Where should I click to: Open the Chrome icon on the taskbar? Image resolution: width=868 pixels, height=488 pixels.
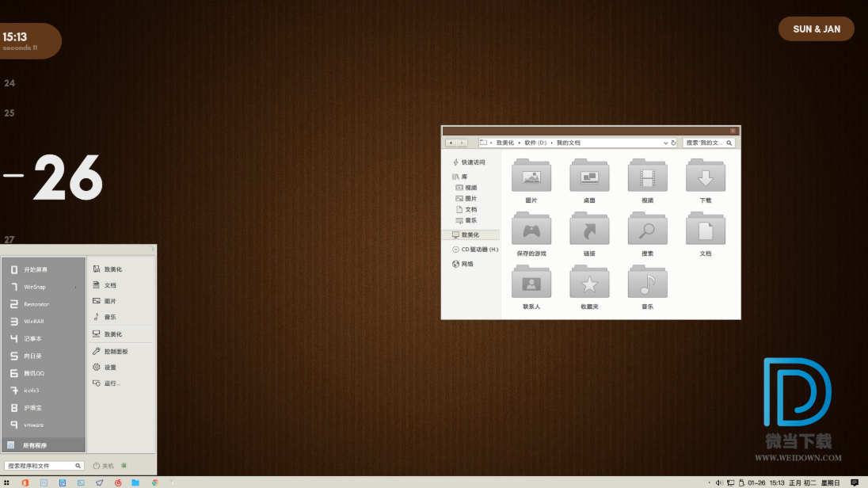coord(155,483)
